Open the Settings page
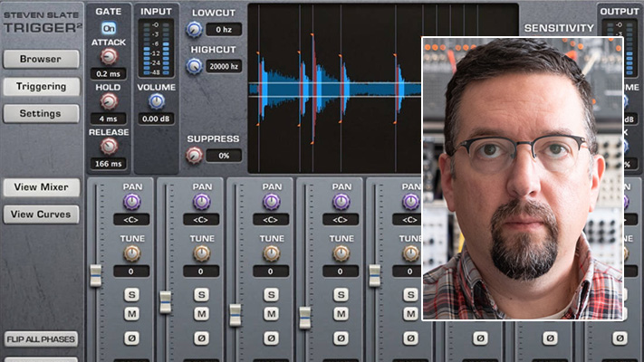The height and width of the screenshot is (362, 644). [41, 114]
